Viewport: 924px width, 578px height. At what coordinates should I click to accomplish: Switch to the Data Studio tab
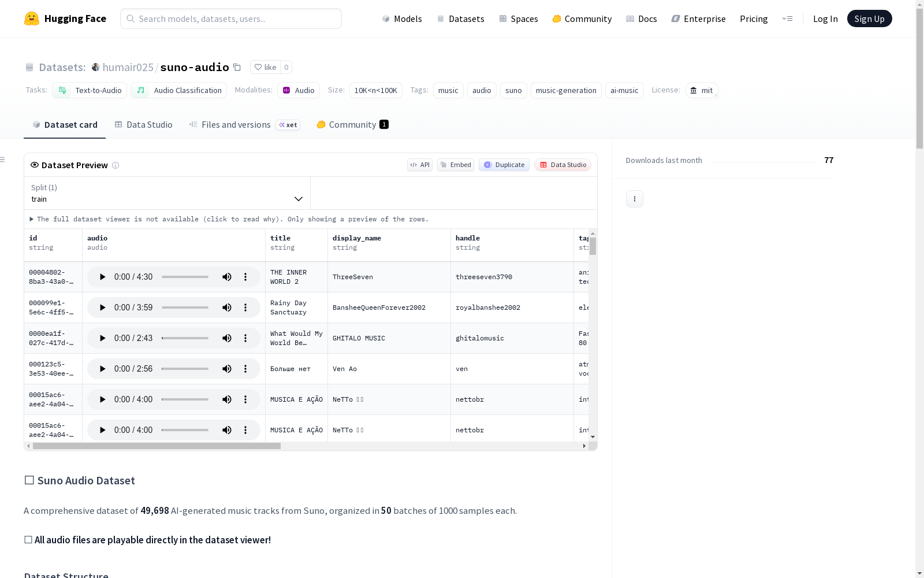(x=144, y=125)
